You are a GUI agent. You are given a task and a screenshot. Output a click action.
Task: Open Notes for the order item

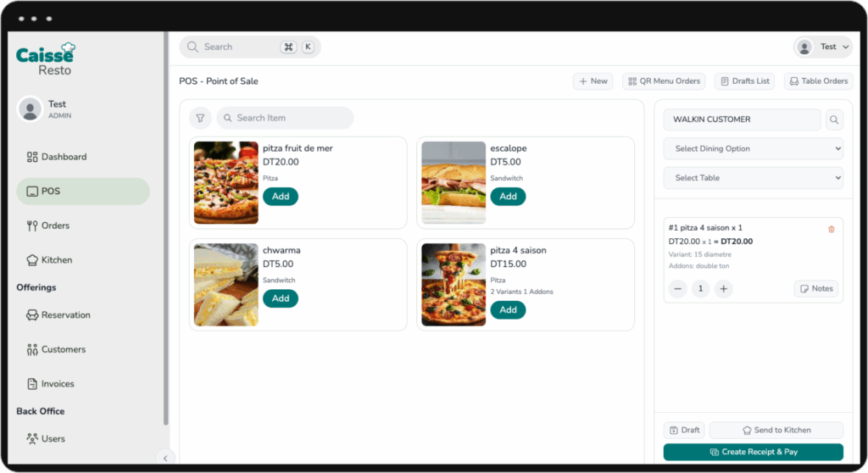pos(815,289)
